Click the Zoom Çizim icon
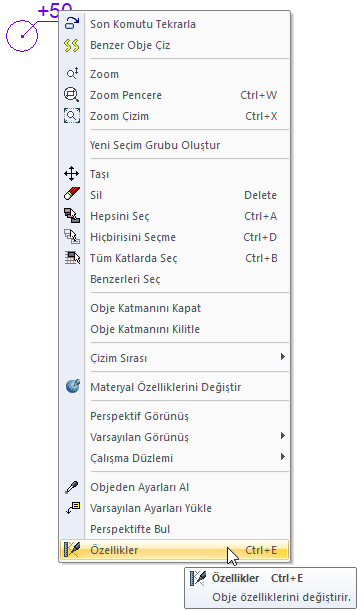The image size is (364, 611). [72, 116]
